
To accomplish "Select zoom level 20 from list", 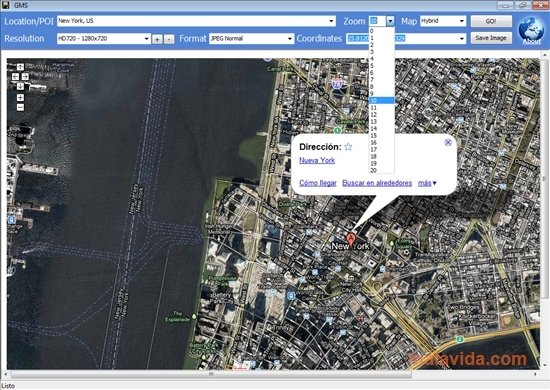I will pyautogui.click(x=381, y=170).
